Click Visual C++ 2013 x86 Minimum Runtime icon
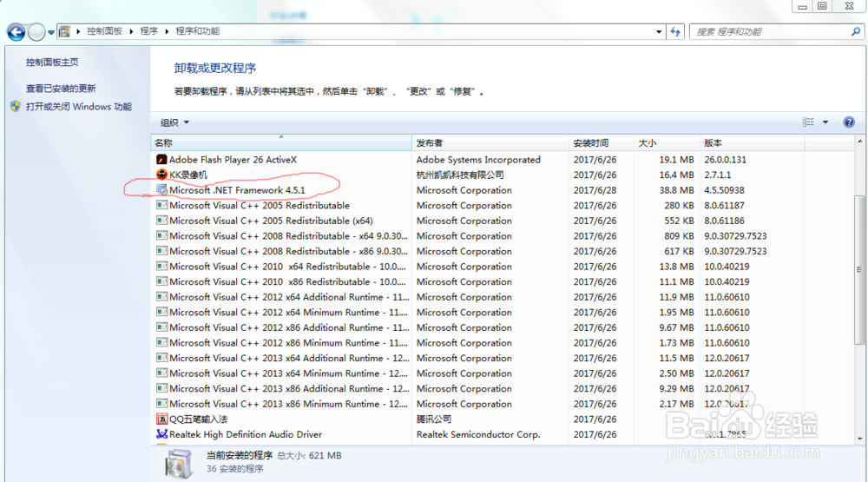 pos(161,404)
